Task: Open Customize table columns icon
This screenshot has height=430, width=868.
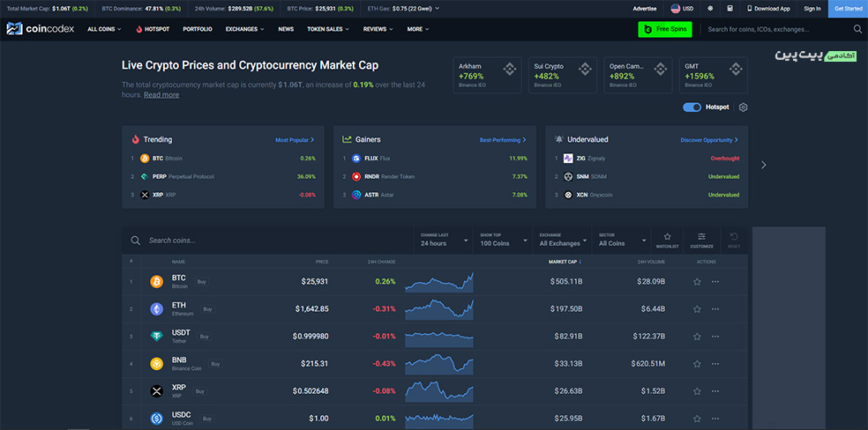Action: point(701,241)
